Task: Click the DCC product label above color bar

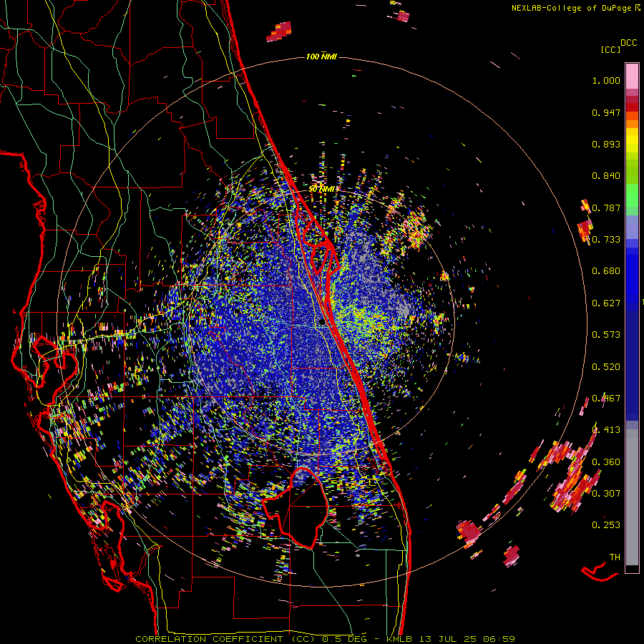Action: [x=629, y=43]
